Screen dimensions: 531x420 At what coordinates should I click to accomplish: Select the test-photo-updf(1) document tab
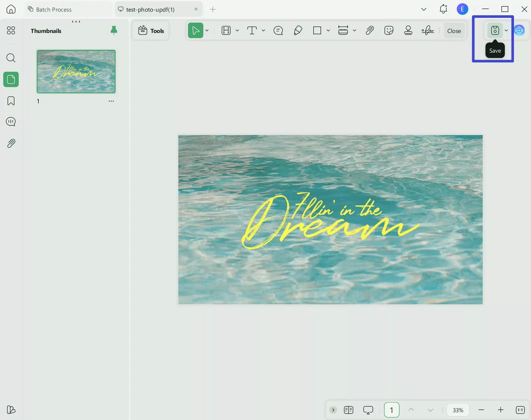pyautogui.click(x=151, y=9)
